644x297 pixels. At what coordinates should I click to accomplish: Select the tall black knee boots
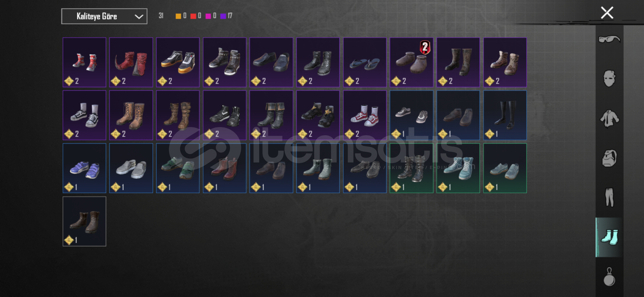coord(505,115)
